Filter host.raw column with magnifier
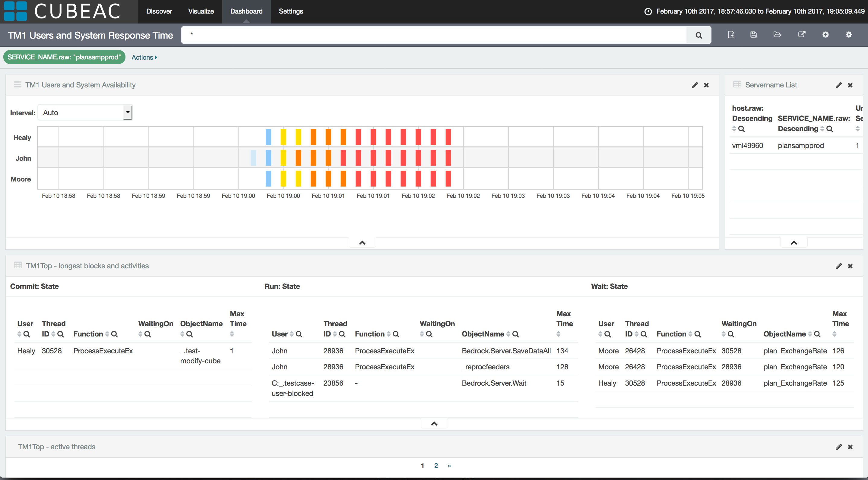This screenshot has width=868, height=480. [x=741, y=129]
